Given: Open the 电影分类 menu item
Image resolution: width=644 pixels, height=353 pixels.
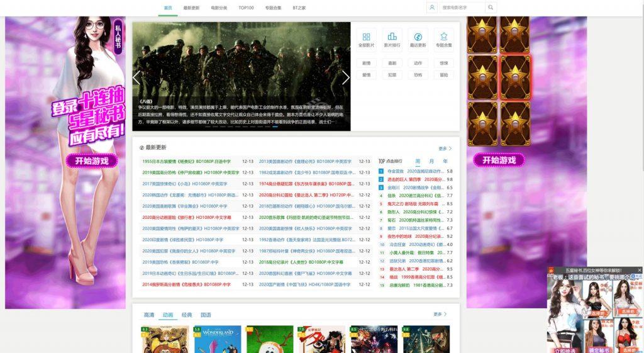Looking at the screenshot, I should click(219, 8).
